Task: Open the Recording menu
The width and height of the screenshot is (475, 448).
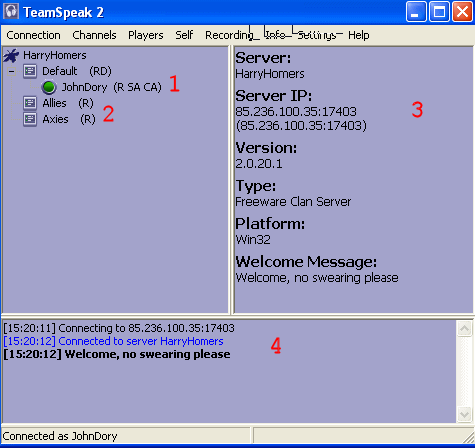Action: (229, 35)
